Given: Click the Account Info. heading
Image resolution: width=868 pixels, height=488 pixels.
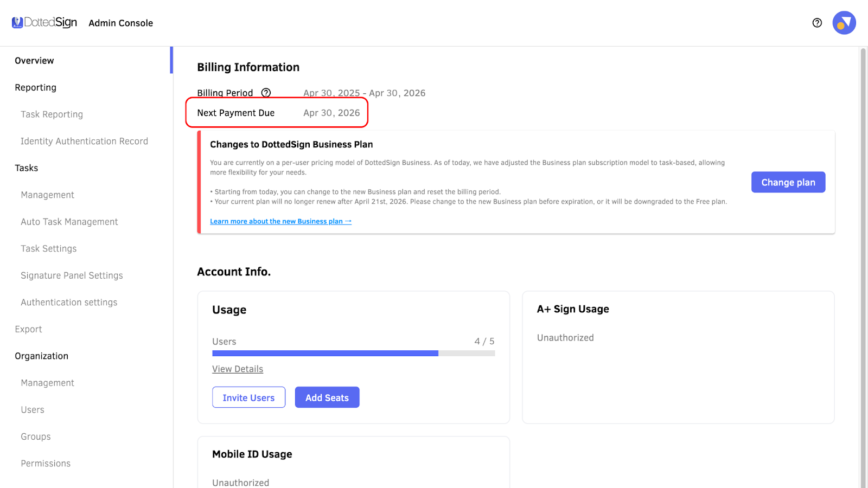Looking at the screenshot, I should click(234, 272).
